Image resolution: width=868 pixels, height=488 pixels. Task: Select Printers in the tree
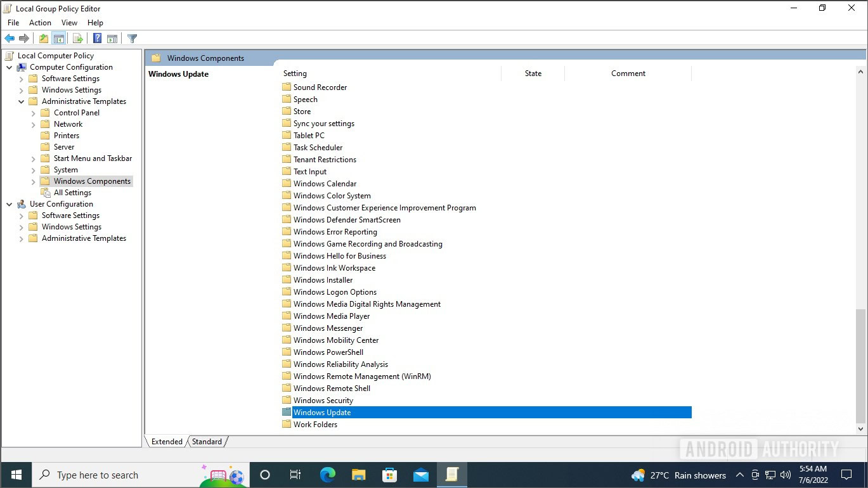(x=66, y=136)
